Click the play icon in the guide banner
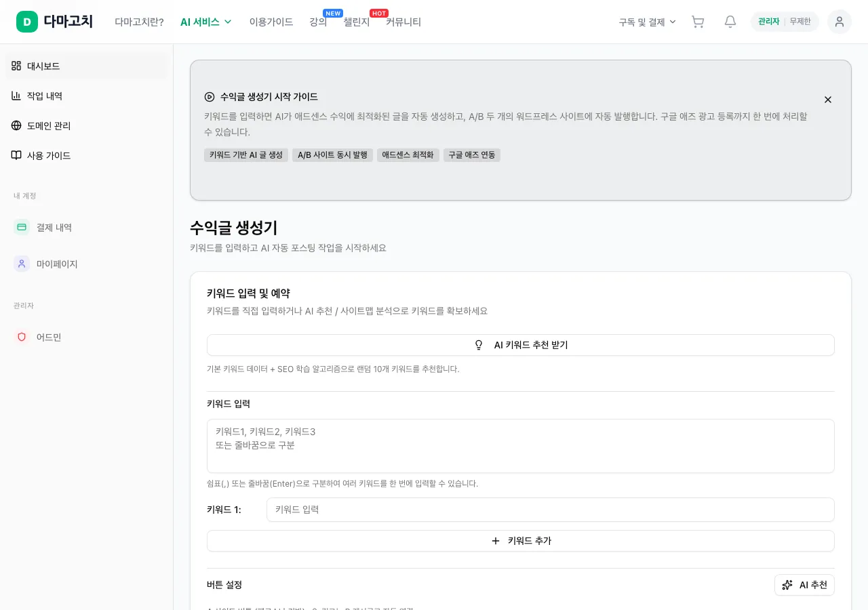Viewport: 868px width, 610px height. (210, 97)
